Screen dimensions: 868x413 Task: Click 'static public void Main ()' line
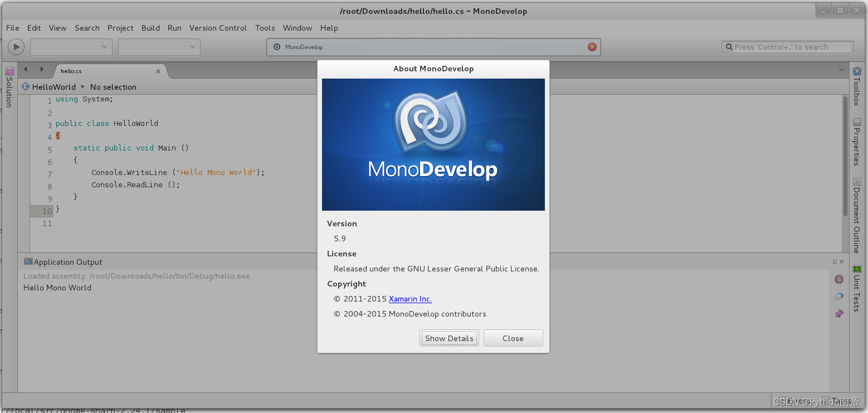[x=131, y=148]
